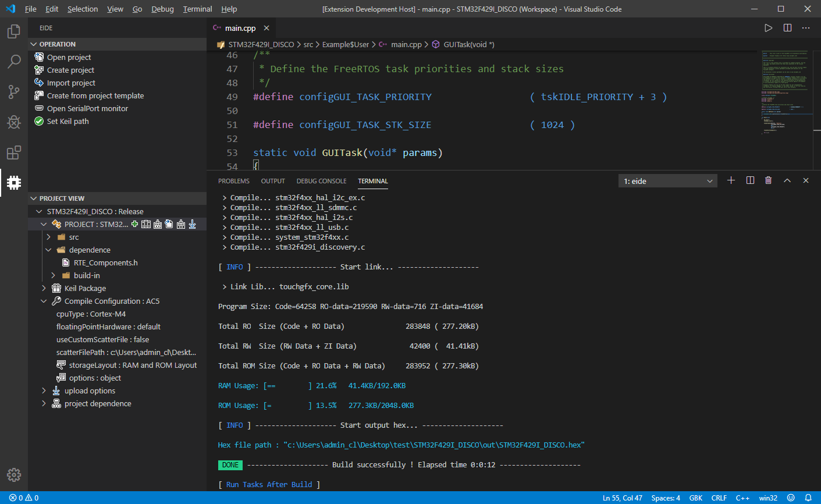
Task: Split the terminal pane
Action: coord(750,180)
